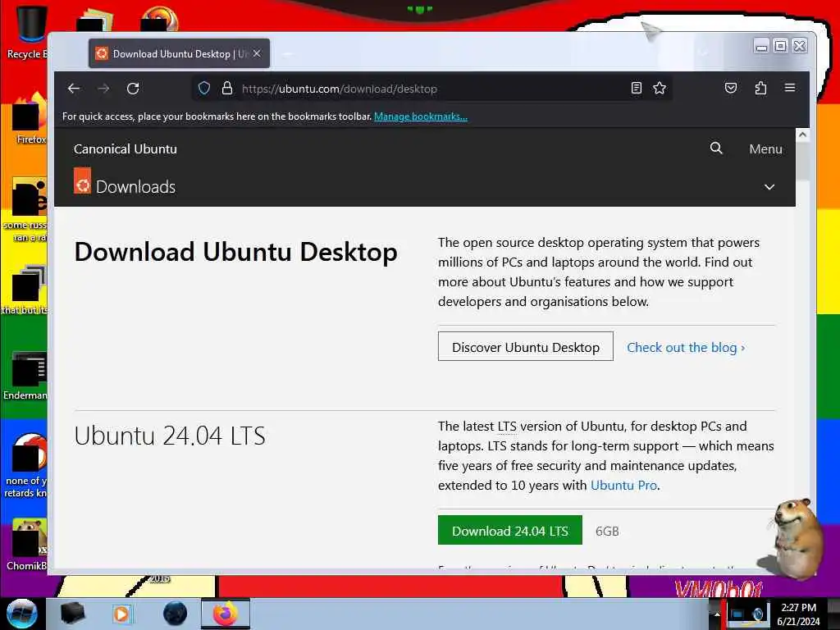This screenshot has height=630, width=840.
Task: Open the dark globe taskbar icon
Action: tap(175, 614)
